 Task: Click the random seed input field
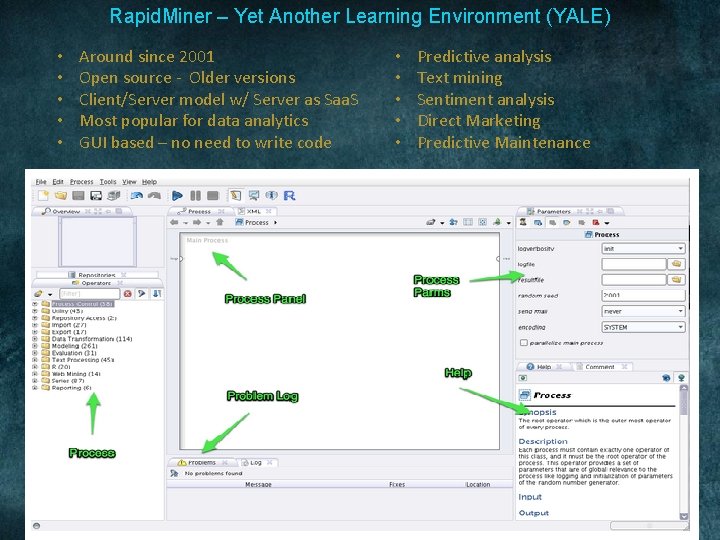[x=643, y=295]
